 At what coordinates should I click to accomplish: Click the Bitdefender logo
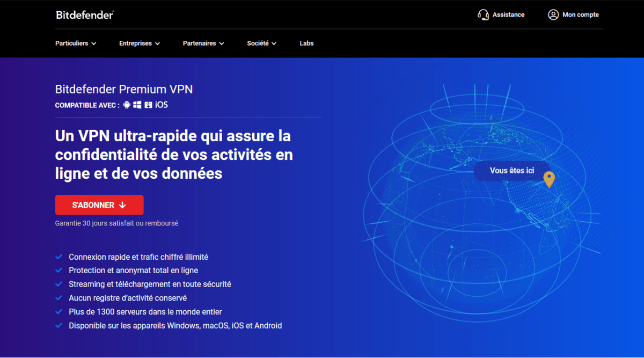tap(85, 14)
